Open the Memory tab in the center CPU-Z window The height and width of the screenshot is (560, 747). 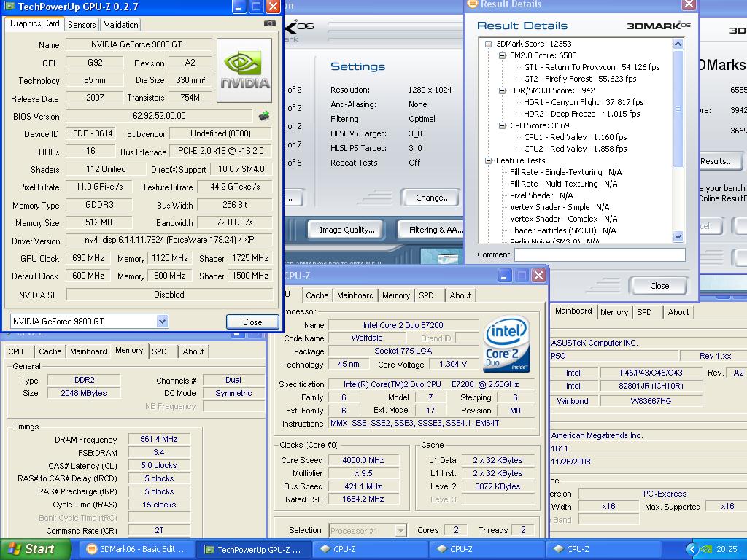396,295
